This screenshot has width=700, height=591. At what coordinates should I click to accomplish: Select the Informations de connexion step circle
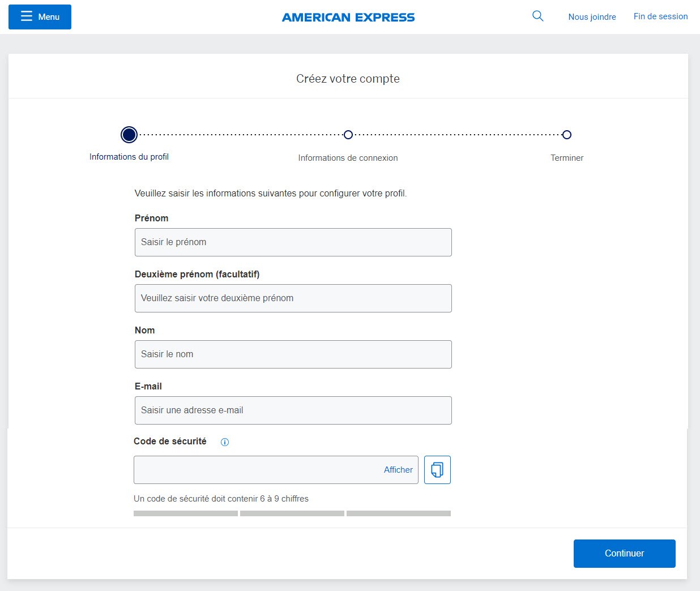coord(348,135)
